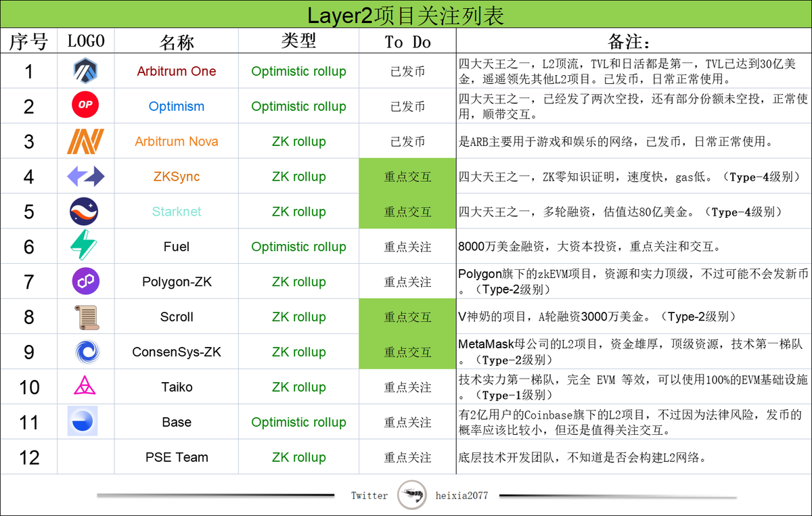
Task: Select the 'ConsenSys-ZK' name cell
Action: [x=177, y=352]
